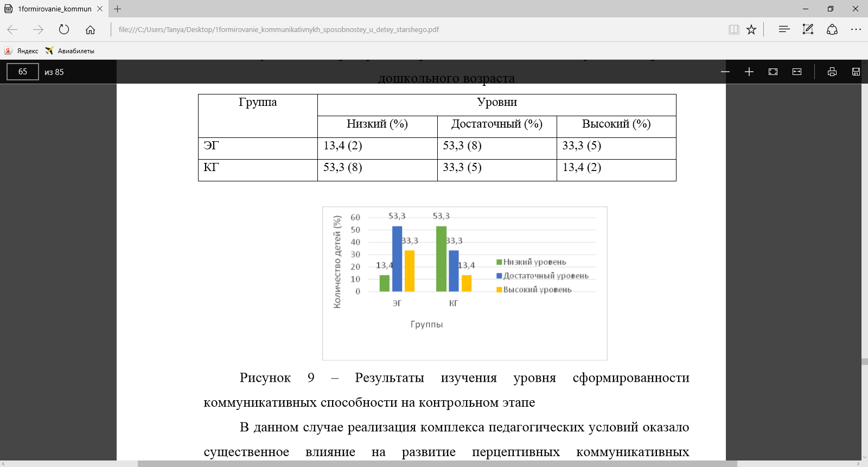
Task: Open reading view book icon
Action: point(734,29)
